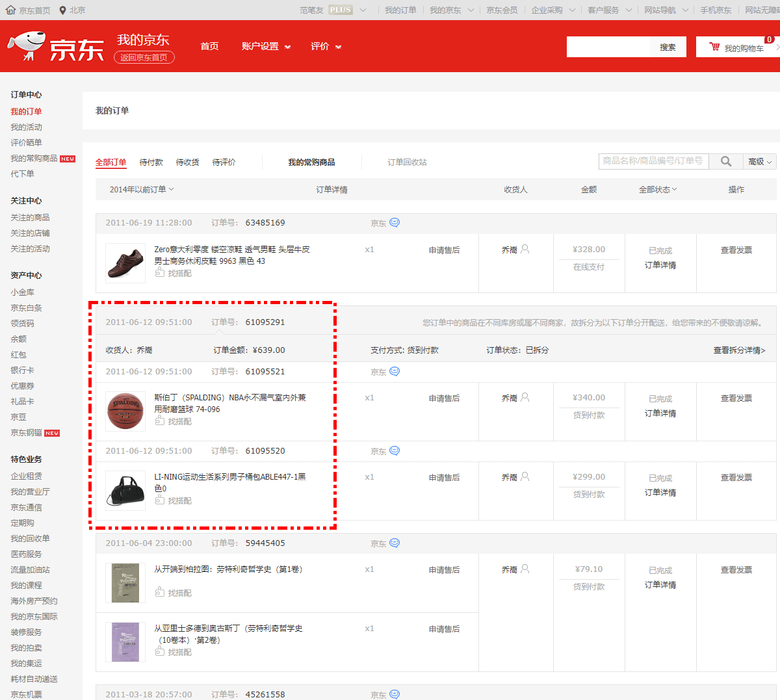This screenshot has height=700, width=780.
Task: Click 找搭配 icon under 从亚里士多德到奥古斯丁 book
Action: 160,652
